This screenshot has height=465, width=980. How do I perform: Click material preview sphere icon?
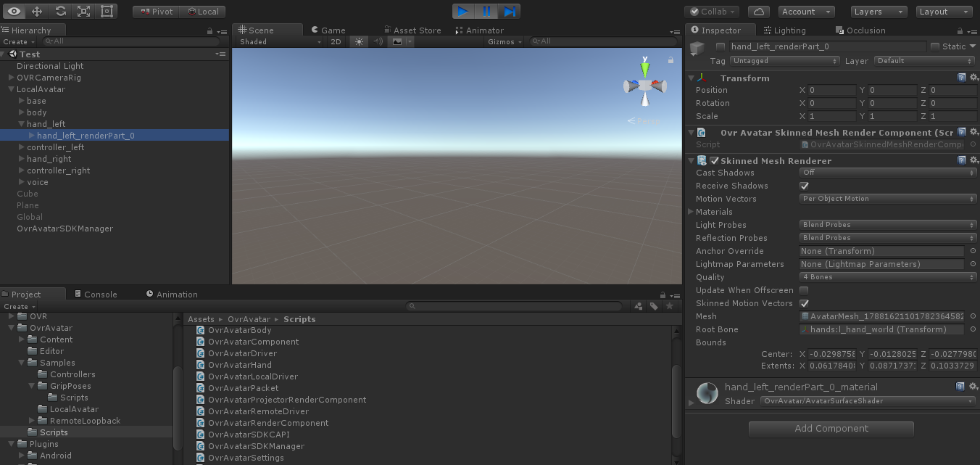coord(707,392)
